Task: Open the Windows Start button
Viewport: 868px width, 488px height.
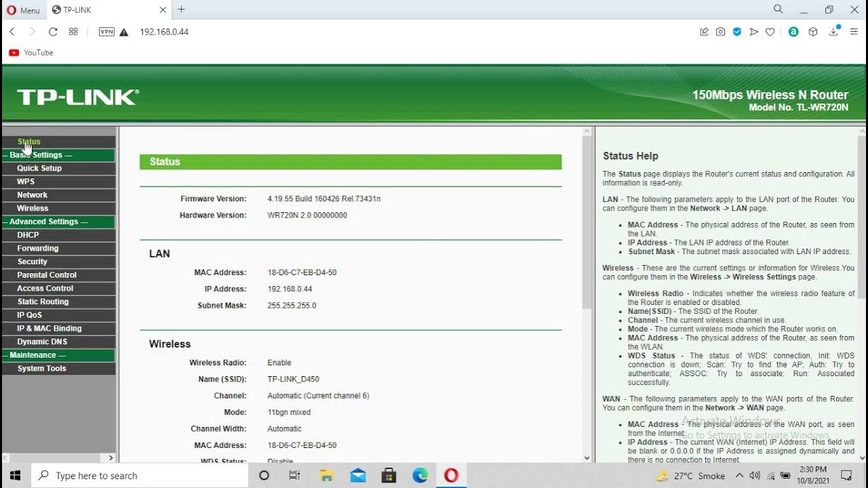Action: (15, 475)
